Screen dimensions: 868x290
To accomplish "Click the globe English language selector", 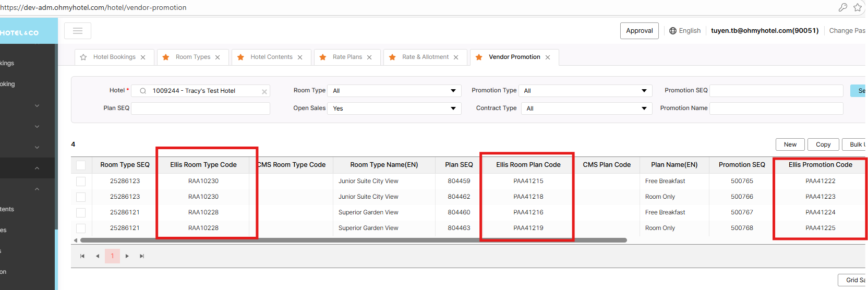I will 685,31.
